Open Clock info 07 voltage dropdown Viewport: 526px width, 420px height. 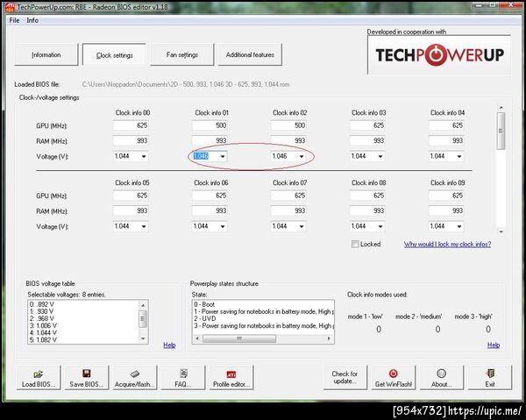tap(302, 226)
